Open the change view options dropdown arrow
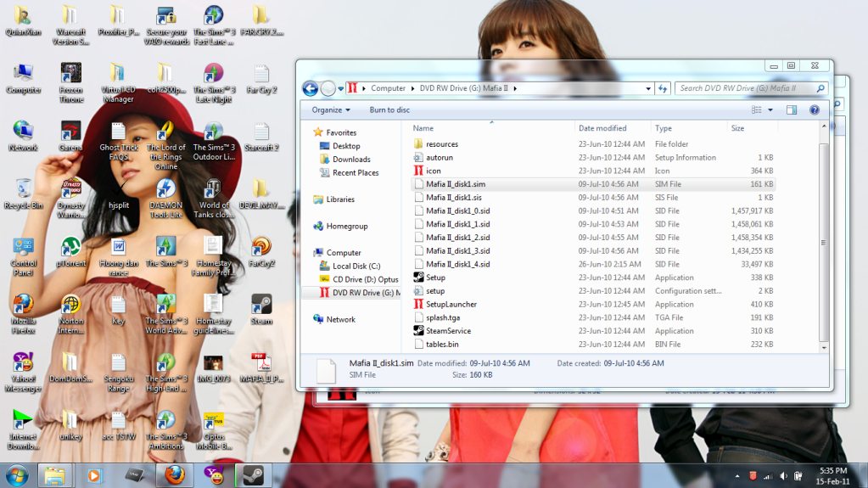The height and width of the screenshot is (488, 868). (770, 110)
